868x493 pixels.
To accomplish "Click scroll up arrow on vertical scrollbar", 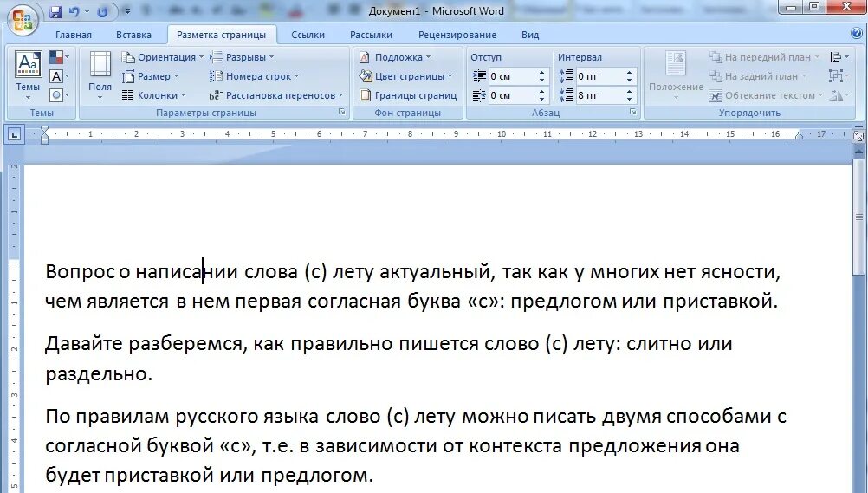I will 858,152.
